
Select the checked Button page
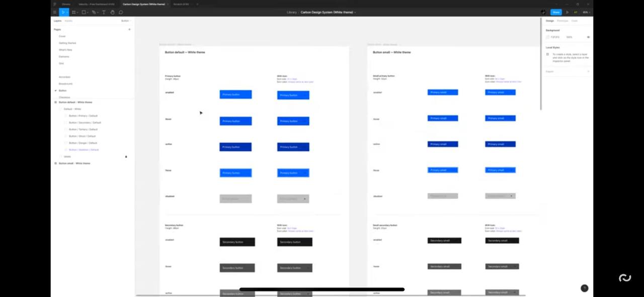pos(62,90)
